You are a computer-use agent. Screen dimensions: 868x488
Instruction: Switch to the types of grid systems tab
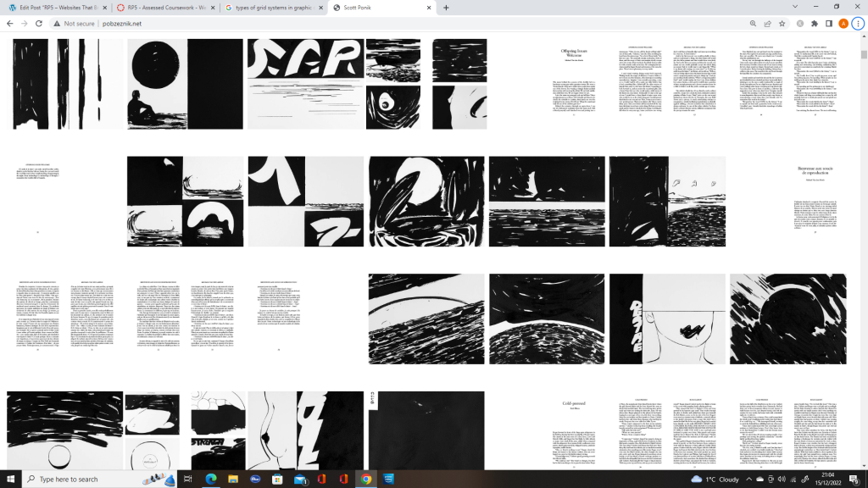pos(271,8)
